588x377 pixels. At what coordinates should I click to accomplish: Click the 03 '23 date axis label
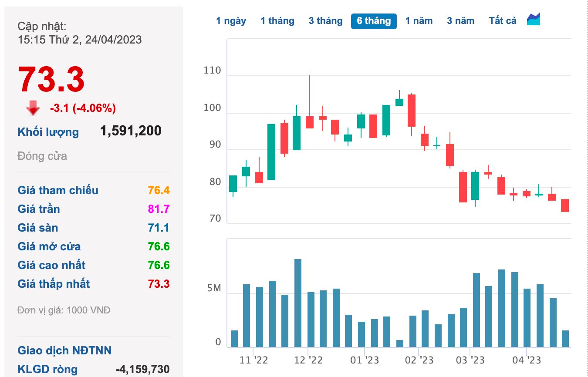(470, 360)
